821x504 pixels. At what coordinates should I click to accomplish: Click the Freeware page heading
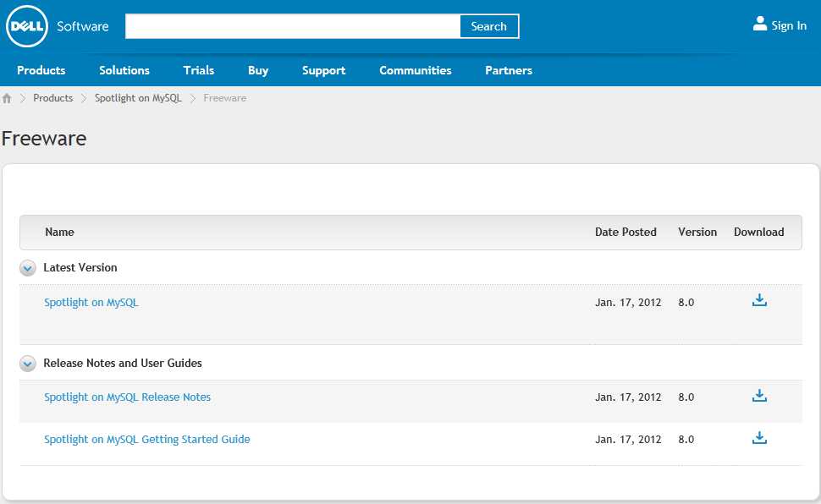tap(44, 139)
